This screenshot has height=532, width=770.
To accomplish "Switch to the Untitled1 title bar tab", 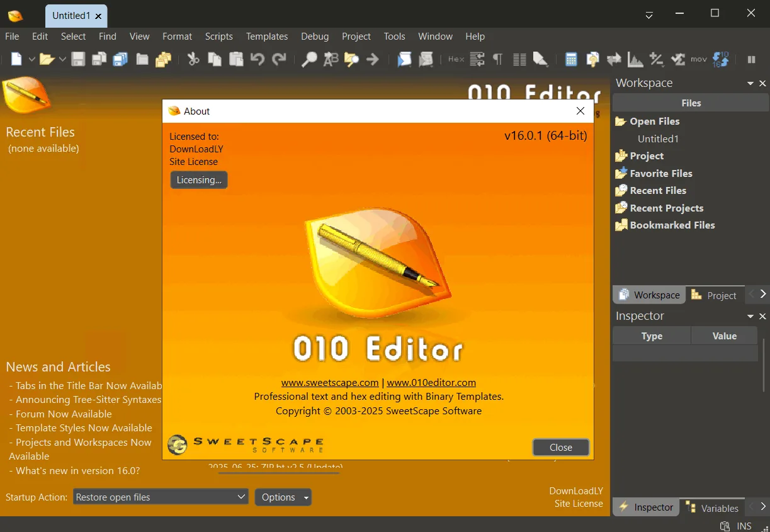I will pos(71,16).
